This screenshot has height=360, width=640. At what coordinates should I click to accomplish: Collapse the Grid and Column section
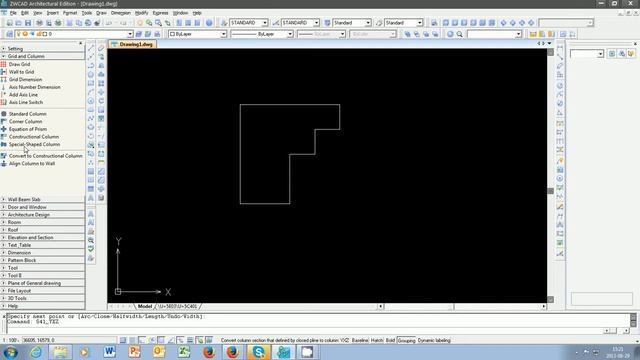tap(42, 56)
